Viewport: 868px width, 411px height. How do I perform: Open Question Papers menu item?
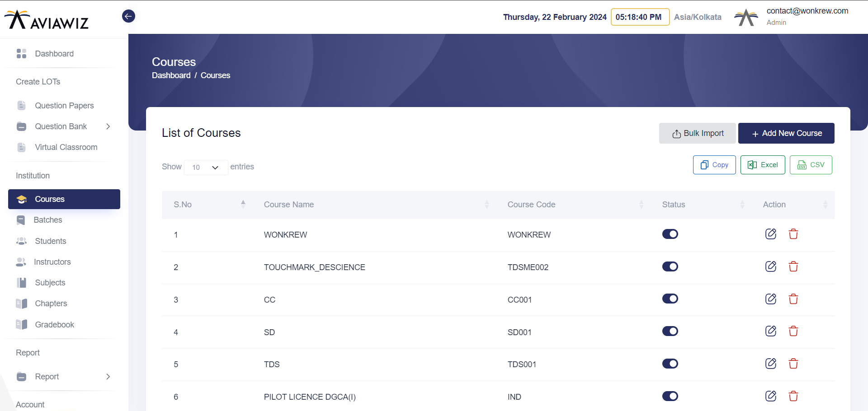click(x=64, y=106)
